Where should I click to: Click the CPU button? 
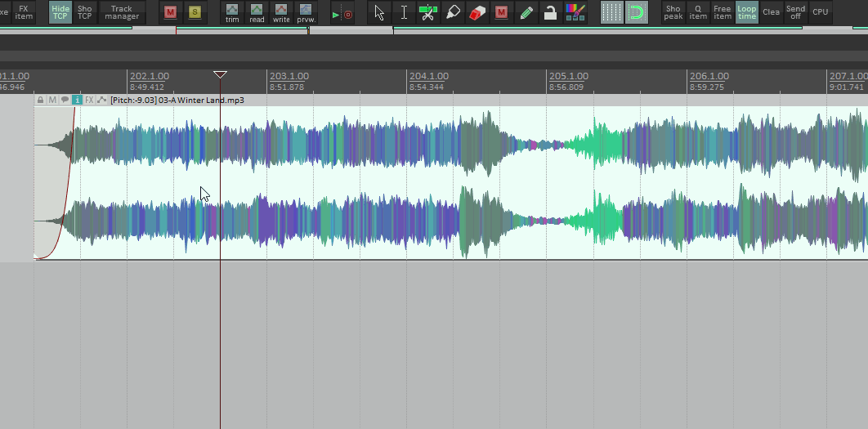821,12
